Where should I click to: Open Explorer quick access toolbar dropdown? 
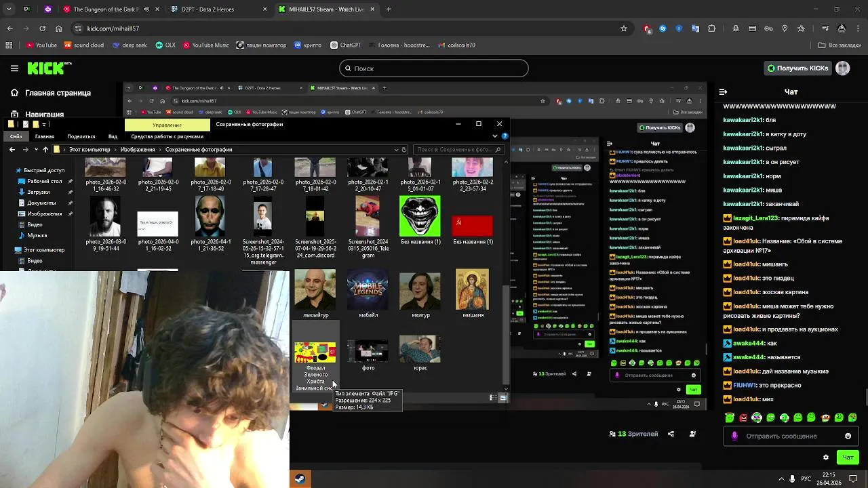[x=45, y=124]
